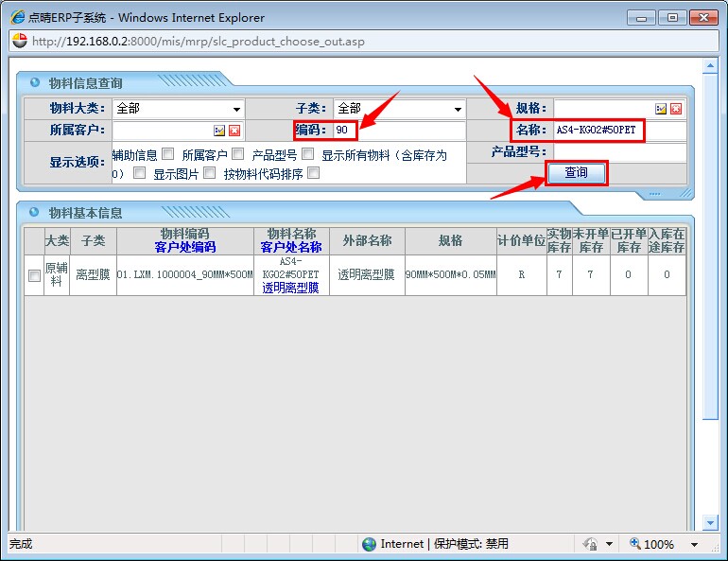The image size is (728, 561).
Task: Expand the 子类 dropdown list
Action: (458, 109)
